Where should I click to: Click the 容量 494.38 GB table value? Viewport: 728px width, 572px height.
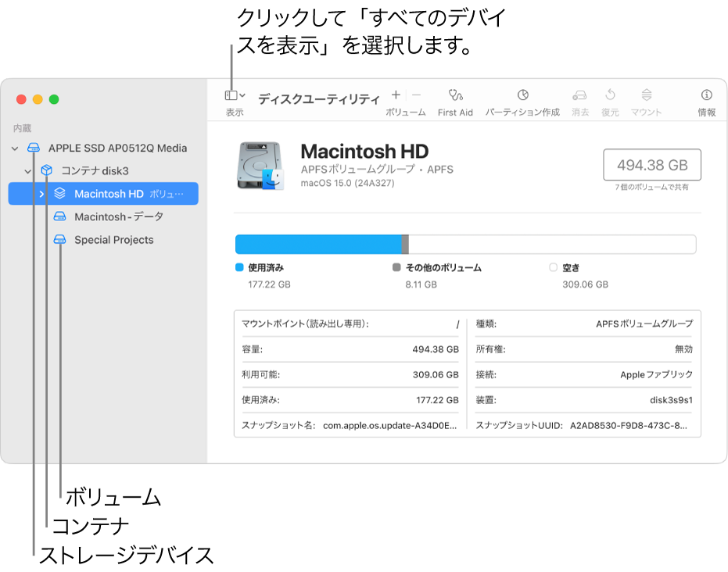pyautogui.click(x=436, y=349)
